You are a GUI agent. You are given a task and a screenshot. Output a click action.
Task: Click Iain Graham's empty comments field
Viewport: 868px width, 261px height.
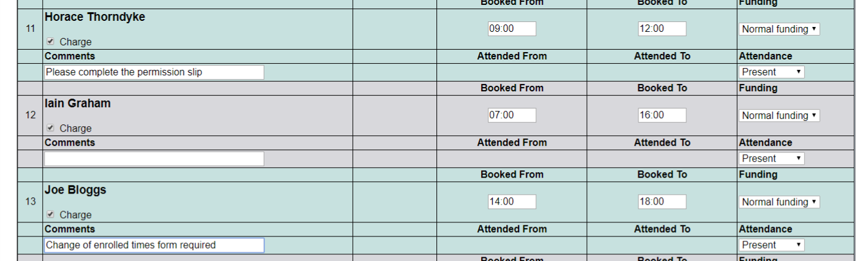coord(154,159)
